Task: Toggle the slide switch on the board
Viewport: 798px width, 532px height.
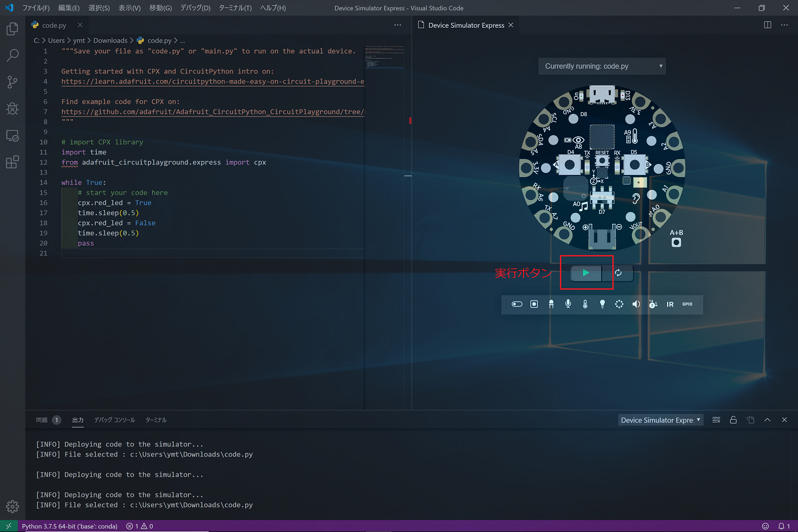Action: tap(602, 198)
